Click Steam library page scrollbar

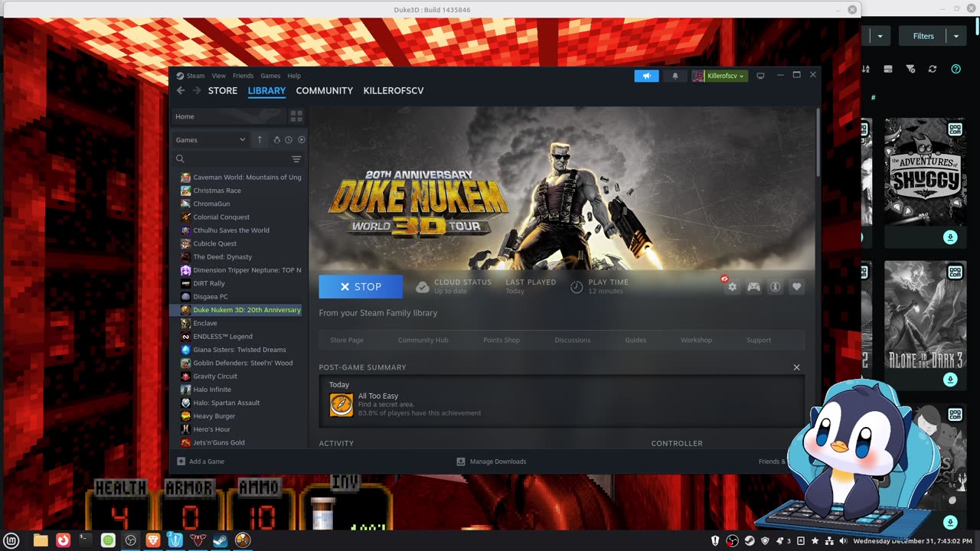(x=818, y=142)
